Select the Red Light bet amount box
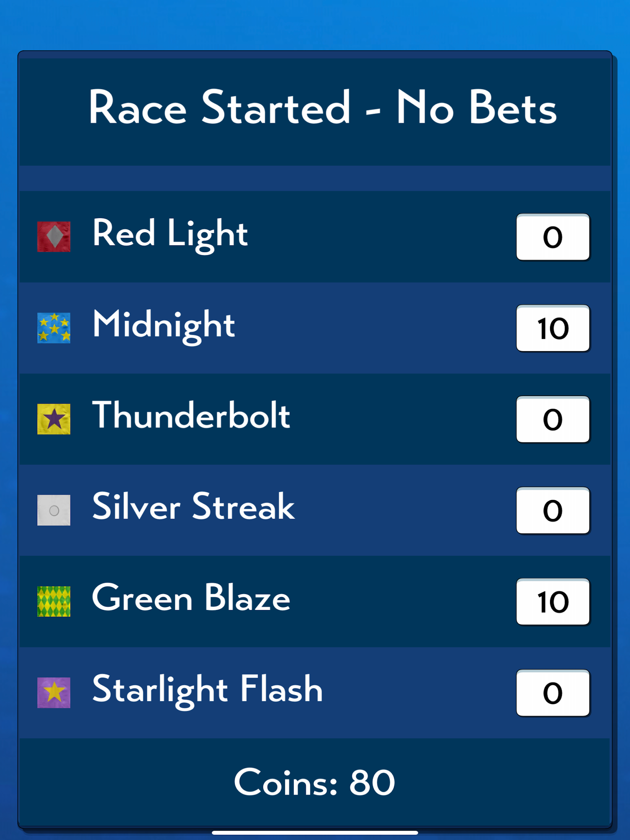Image resolution: width=630 pixels, height=840 pixels. [x=553, y=237]
